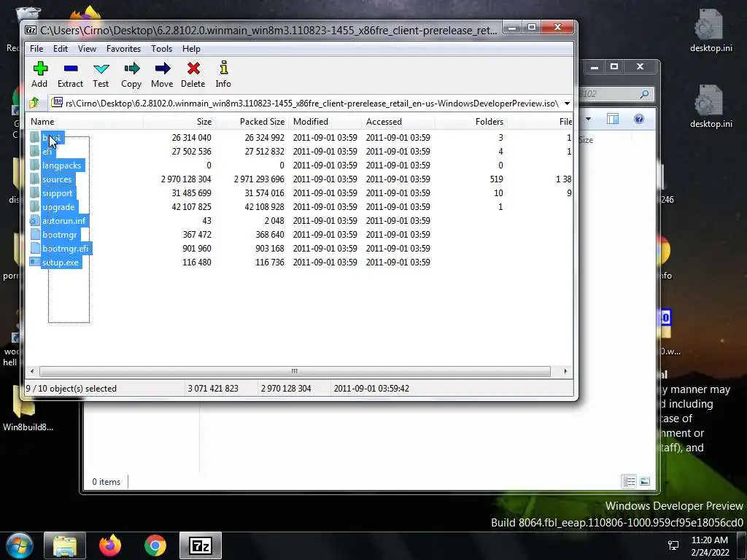Click the horizontal scrollbar thumb
This screenshot has width=747, height=560.
295,371
